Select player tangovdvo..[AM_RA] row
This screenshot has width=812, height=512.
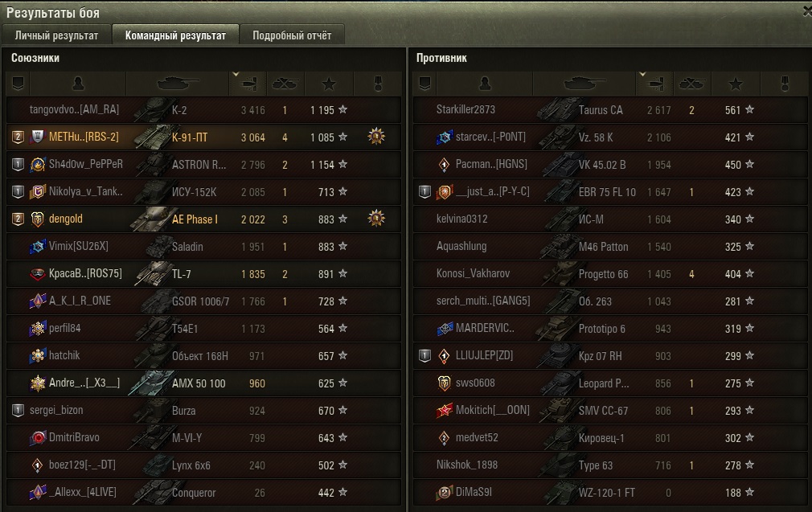click(204, 110)
